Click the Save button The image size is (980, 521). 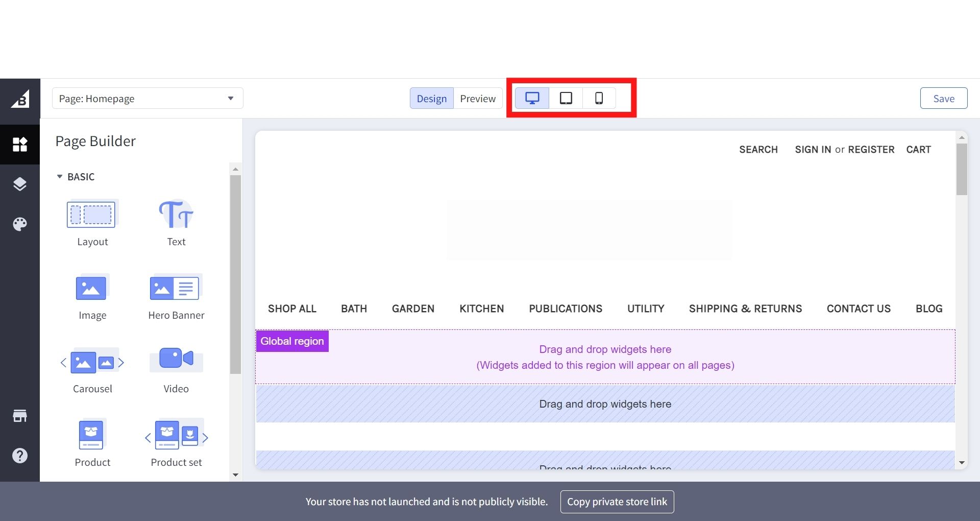[943, 99]
